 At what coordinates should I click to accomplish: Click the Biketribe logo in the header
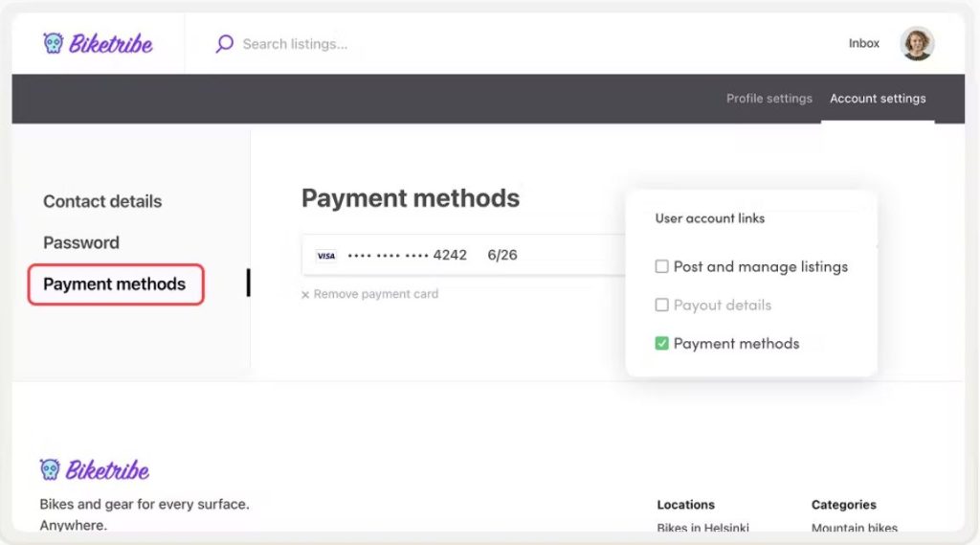pos(98,43)
